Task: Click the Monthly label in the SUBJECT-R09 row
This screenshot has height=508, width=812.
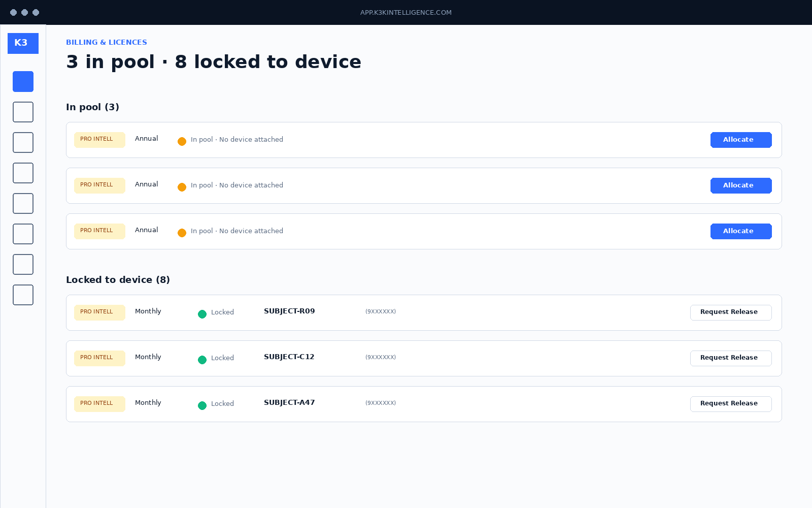Action: pyautogui.click(x=148, y=311)
